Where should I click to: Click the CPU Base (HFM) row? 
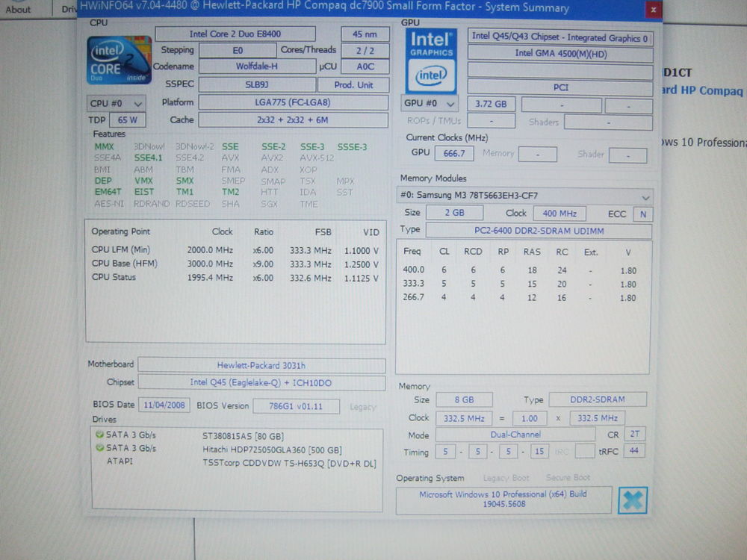click(235, 264)
